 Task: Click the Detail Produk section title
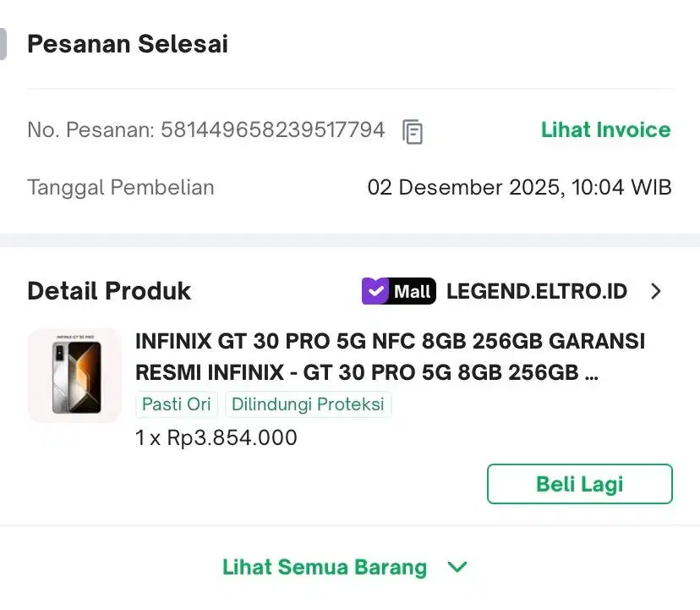[108, 291]
